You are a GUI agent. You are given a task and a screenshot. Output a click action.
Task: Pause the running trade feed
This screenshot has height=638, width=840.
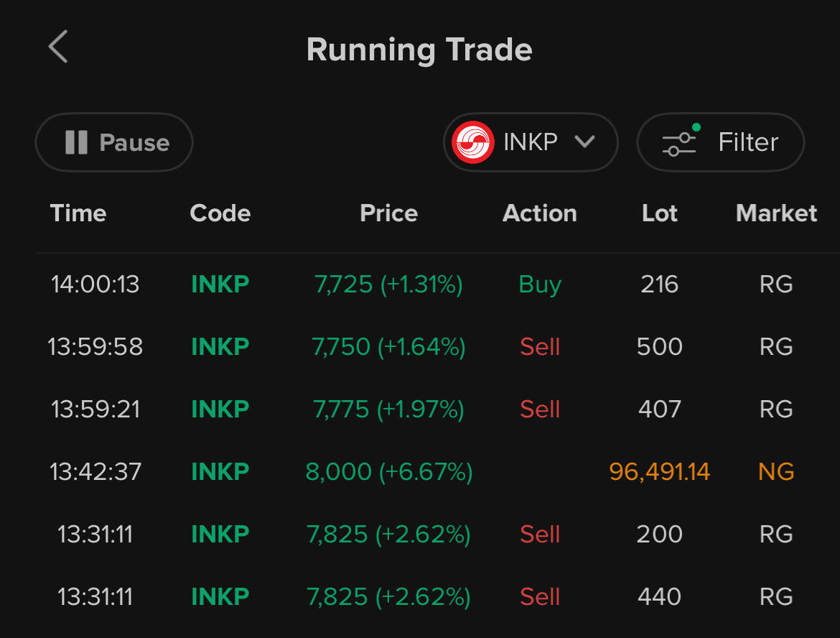point(114,142)
